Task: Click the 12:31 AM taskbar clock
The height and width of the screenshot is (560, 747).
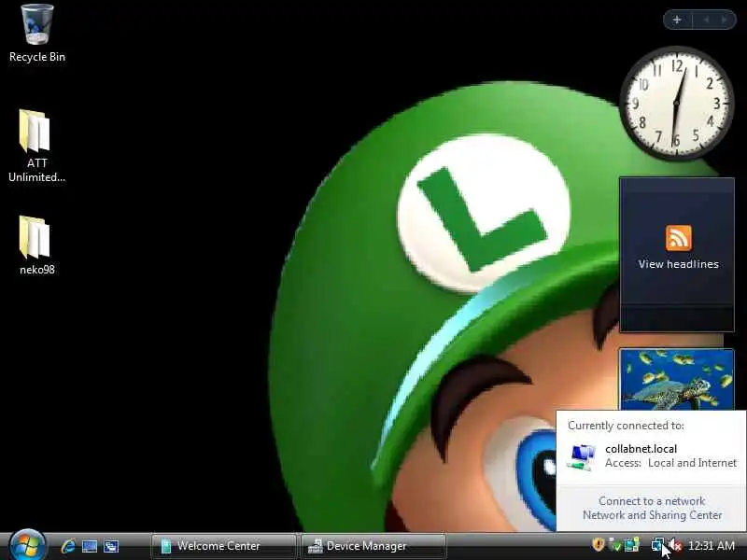Action: tap(712, 545)
